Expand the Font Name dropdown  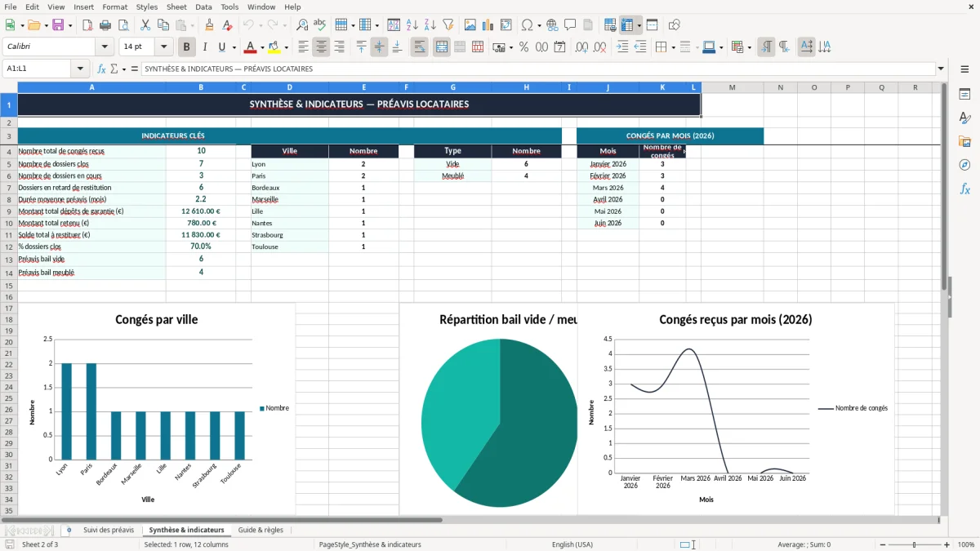tap(104, 47)
